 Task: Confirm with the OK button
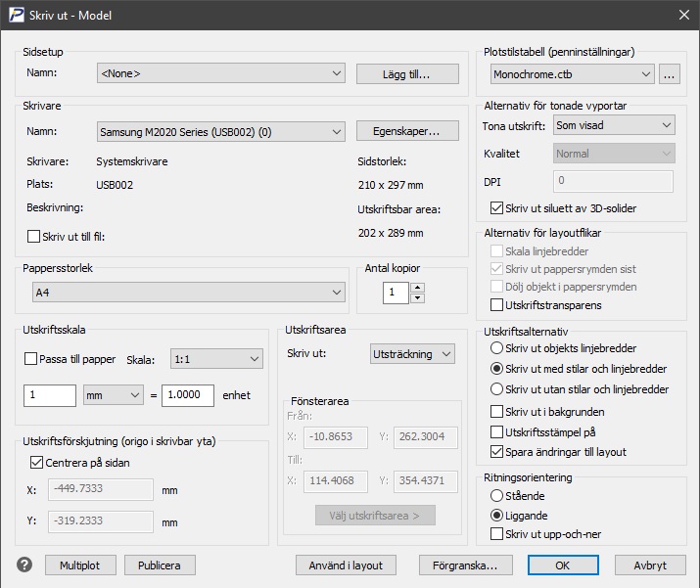[563, 565]
